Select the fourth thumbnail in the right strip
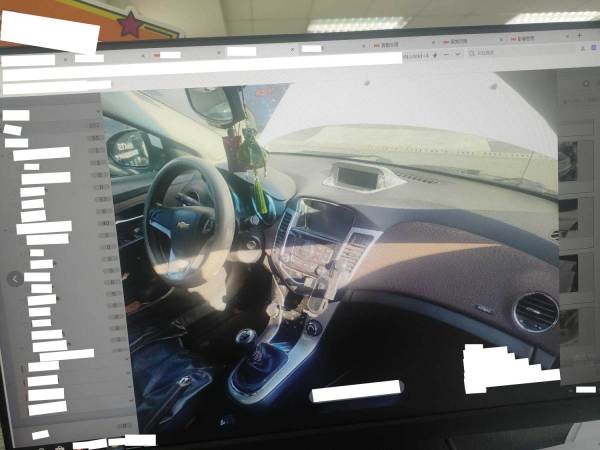The width and height of the screenshot is (600, 450). click(568, 326)
